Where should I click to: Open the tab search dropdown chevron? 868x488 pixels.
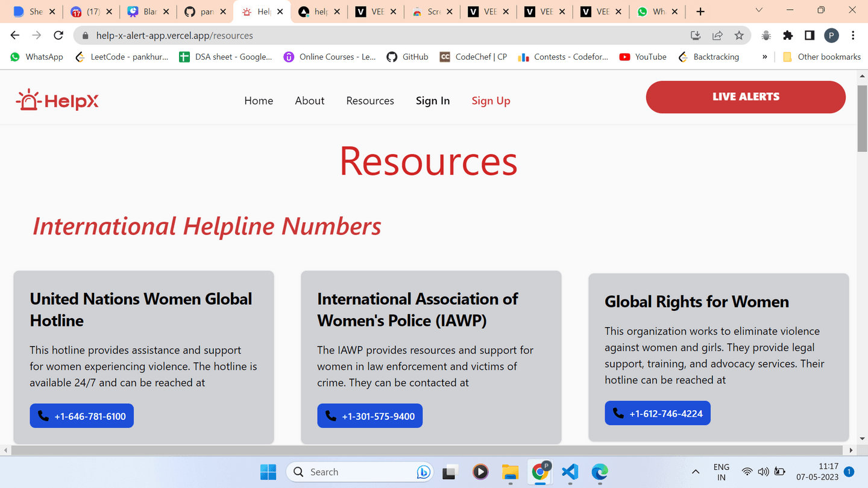(x=759, y=10)
